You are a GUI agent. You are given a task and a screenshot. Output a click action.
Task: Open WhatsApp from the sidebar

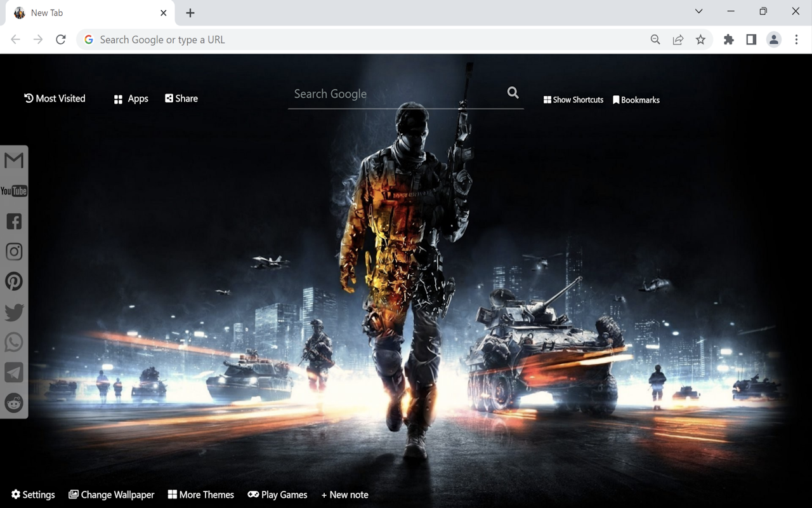(x=14, y=342)
